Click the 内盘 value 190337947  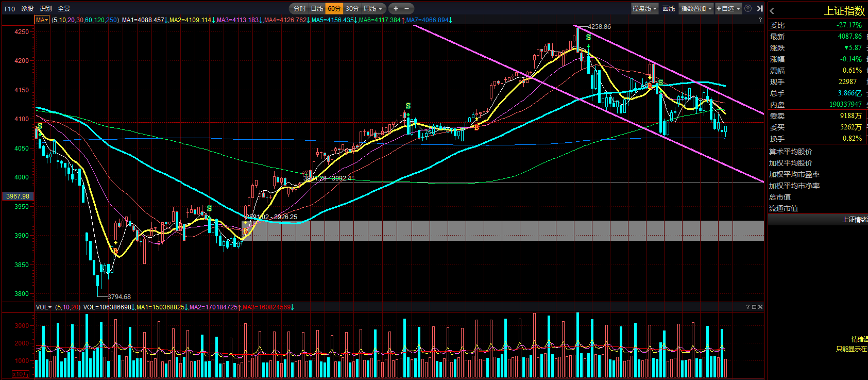(x=846, y=105)
